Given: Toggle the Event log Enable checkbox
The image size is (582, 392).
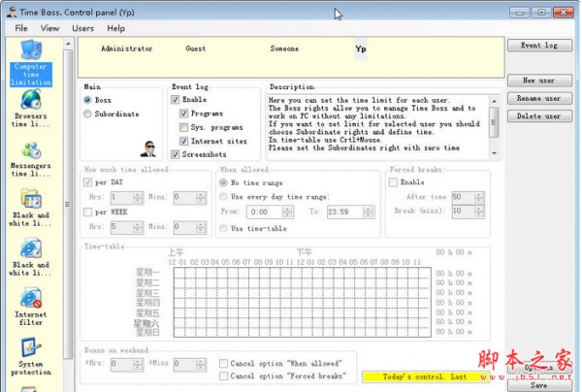Looking at the screenshot, I should 176,100.
